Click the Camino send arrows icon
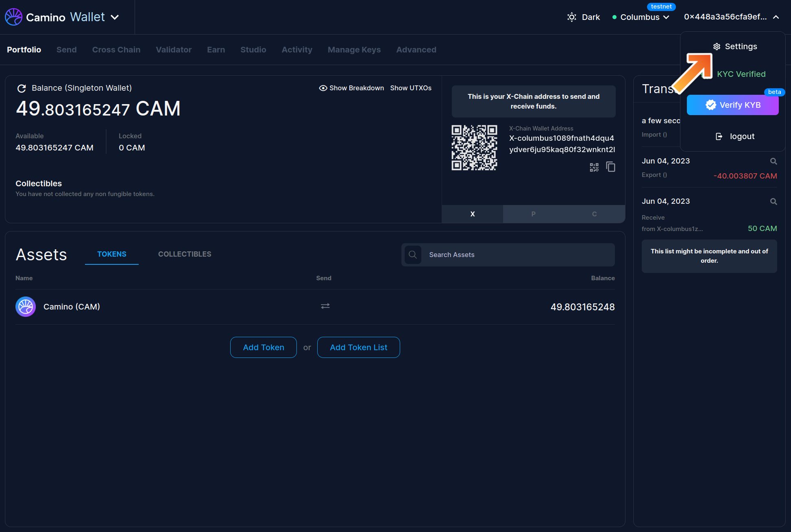The height and width of the screenshot is (532, 791). tap(325, 306)
